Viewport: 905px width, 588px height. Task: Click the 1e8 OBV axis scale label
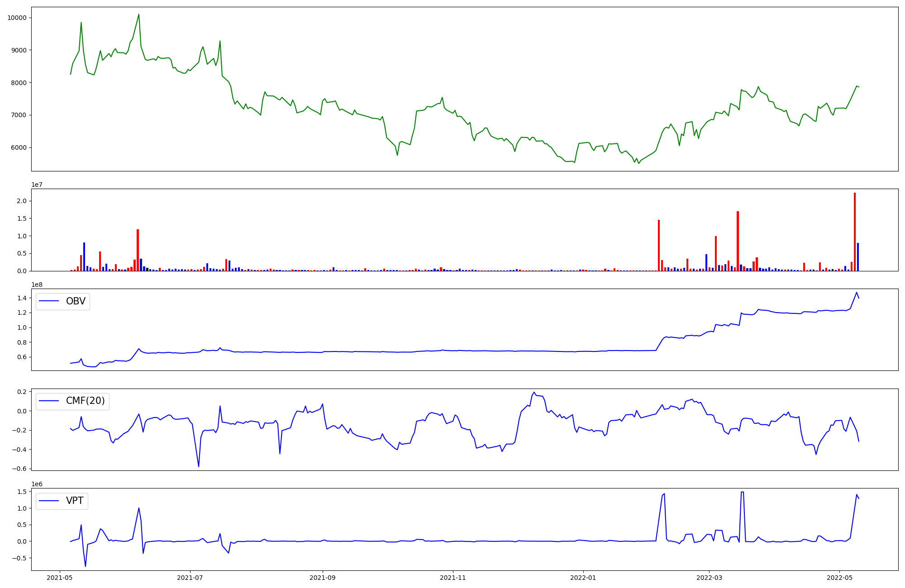37,285
